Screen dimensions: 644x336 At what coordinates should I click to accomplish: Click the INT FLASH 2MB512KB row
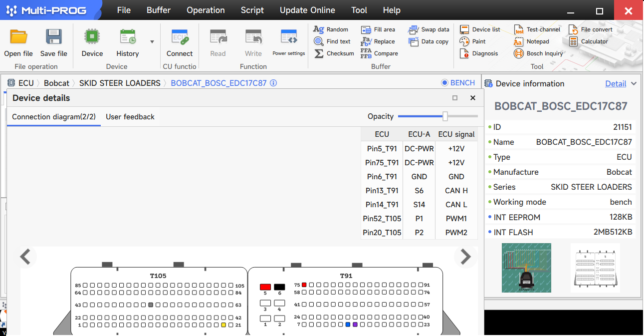560,232
